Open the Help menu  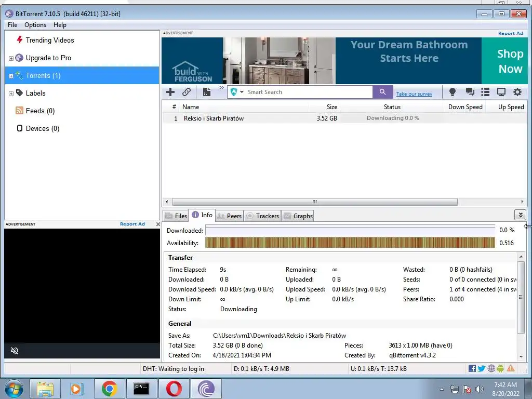pyautogui.click(x=60, y=25)
